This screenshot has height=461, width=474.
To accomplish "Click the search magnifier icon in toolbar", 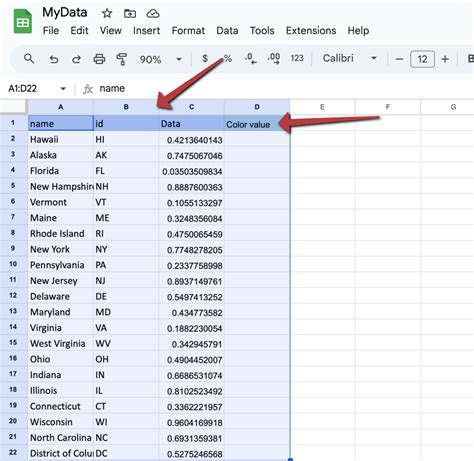I will [29, 59].
